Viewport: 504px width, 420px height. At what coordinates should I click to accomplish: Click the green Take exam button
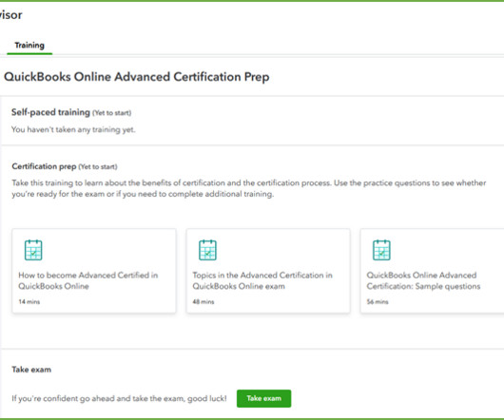(264, 398)
